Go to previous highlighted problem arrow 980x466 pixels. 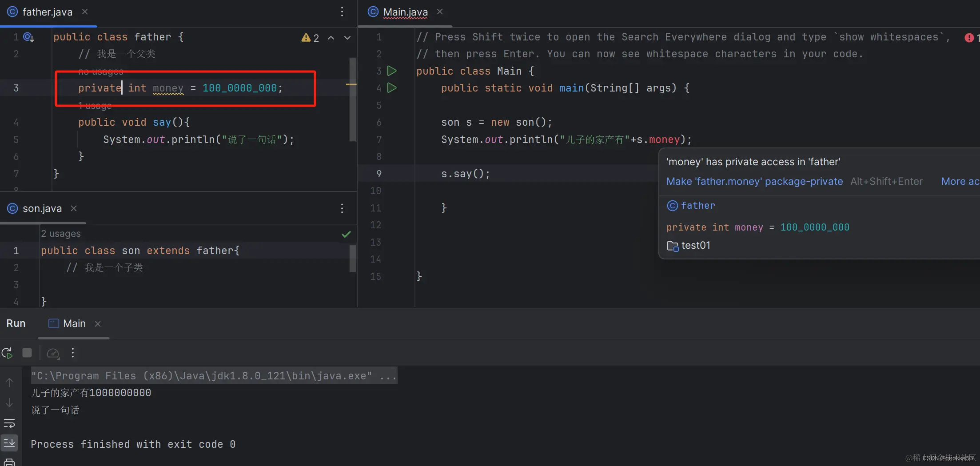331,38
